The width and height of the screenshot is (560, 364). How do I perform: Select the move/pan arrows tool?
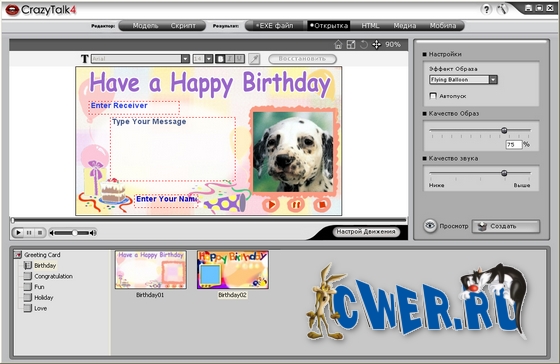(376, 45)
